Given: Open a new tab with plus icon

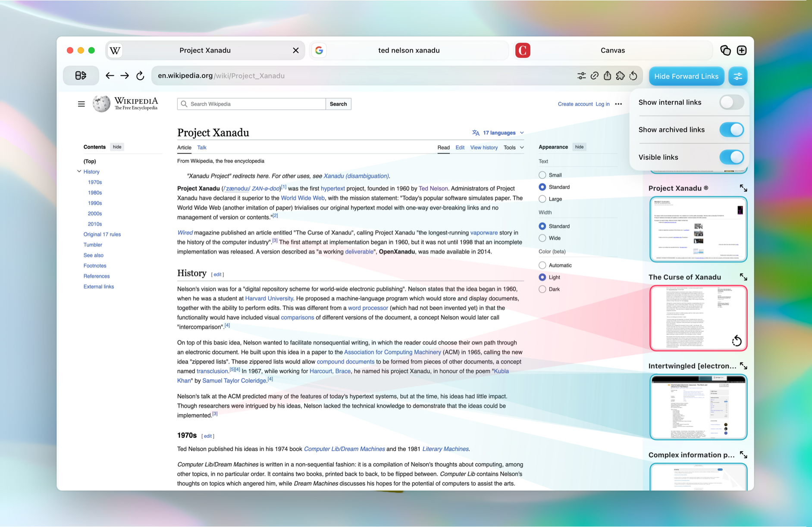Looking at the screenshot, I should click(741, 50).
